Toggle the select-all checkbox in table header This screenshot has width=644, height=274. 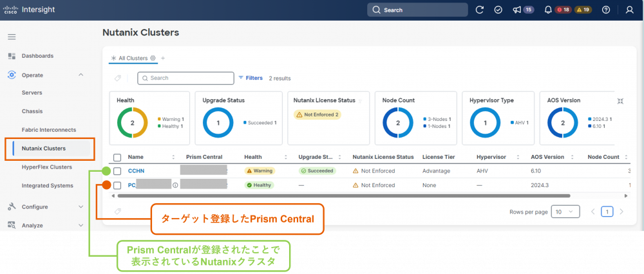pyautogui.click(x=117, y=157)
